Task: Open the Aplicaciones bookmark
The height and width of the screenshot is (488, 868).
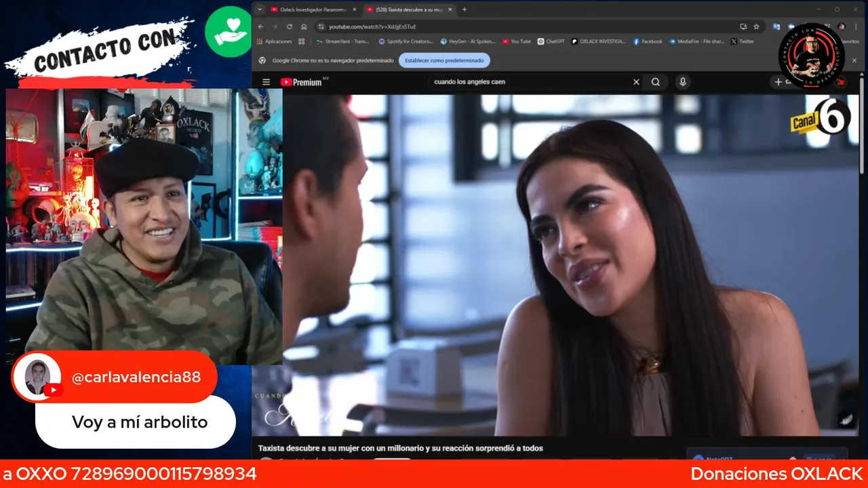Action: [274, 41]
